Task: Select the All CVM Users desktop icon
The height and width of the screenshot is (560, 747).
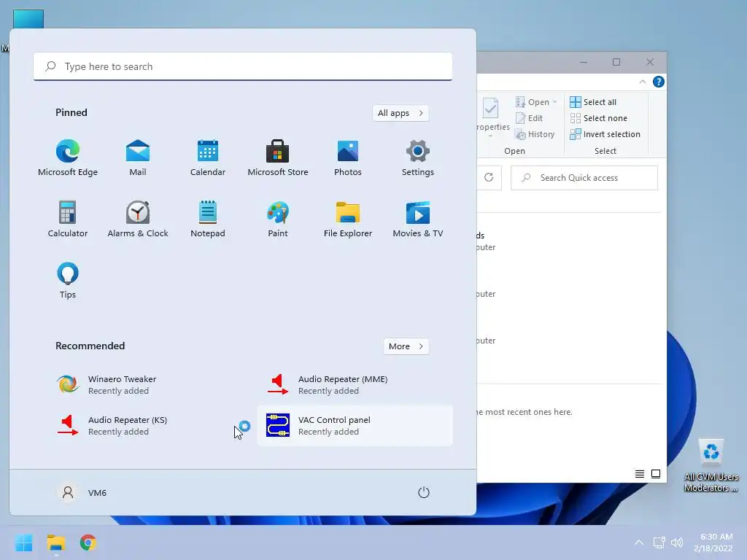Action: click(x=711, y=465)
